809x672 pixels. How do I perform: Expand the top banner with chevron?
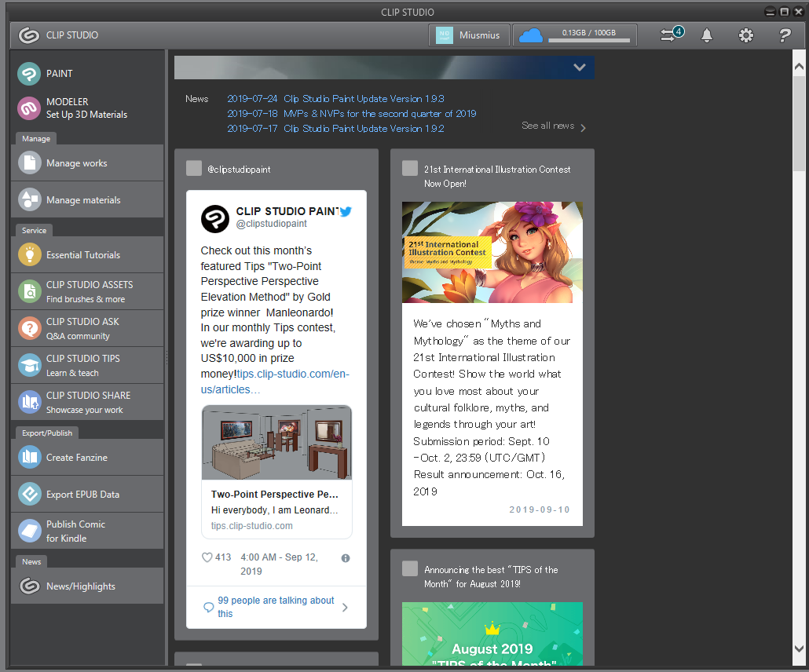point(580,67)
